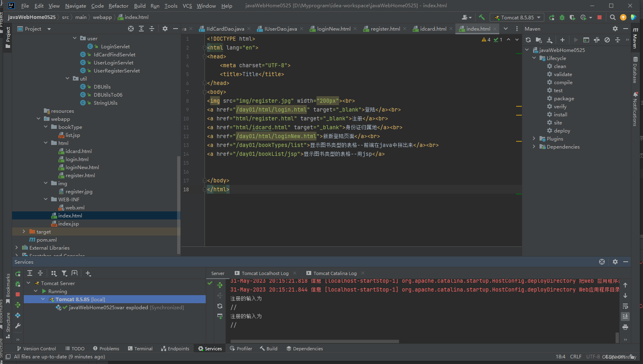Screen dimensions: 643x364
Task: Toggle Maven Skip Tests mode icon
Action: point(607,40)
